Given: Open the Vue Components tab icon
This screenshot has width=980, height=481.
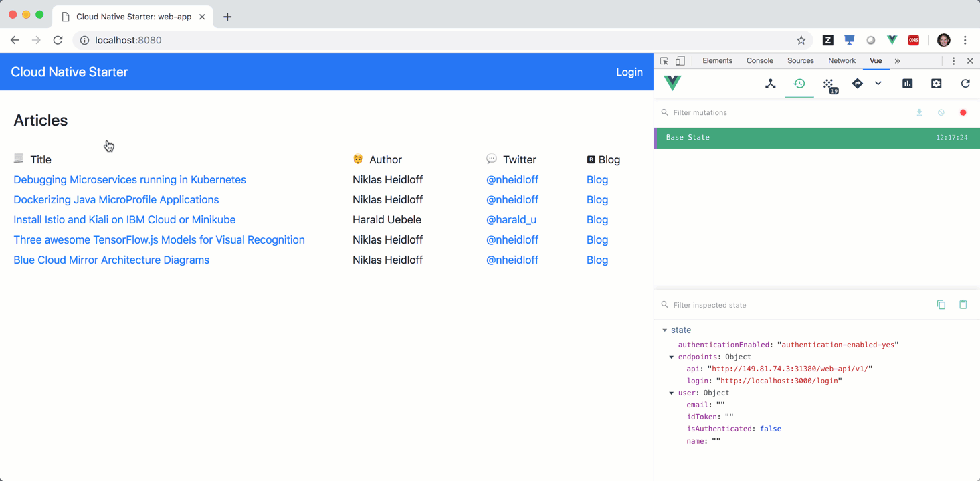Looking at the screenshot, I should (x=771, y=84).
